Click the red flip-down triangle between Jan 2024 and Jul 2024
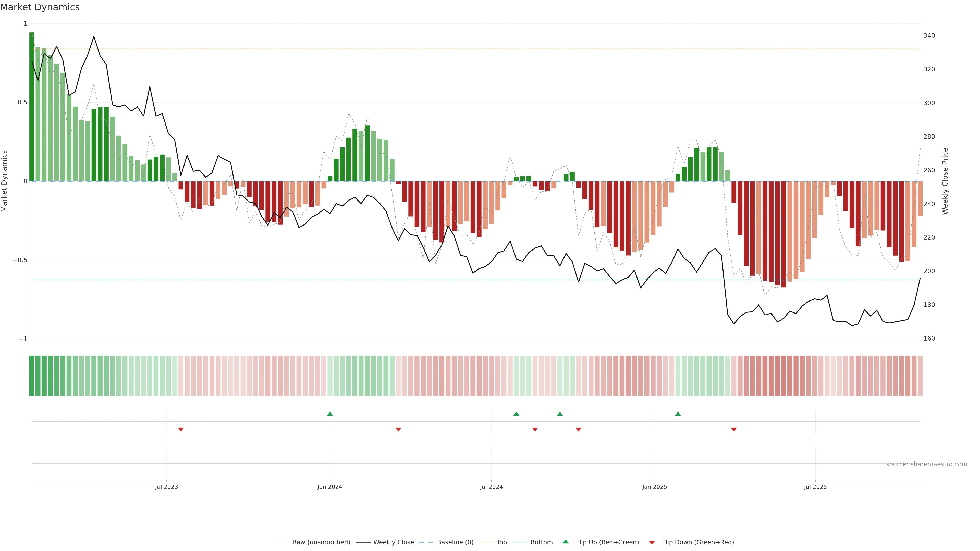This screenshot has height=551, width=980. coord(398,429)
